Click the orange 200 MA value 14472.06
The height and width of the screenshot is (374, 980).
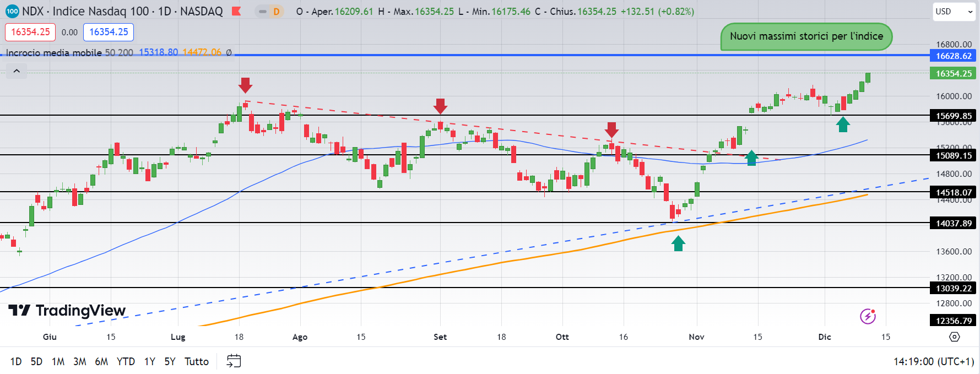pos(202,52)
